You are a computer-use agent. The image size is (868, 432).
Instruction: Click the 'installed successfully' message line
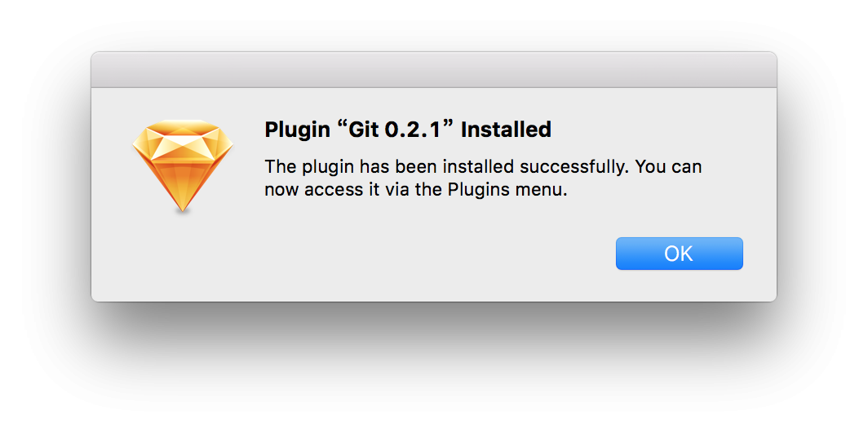[483, 166]
